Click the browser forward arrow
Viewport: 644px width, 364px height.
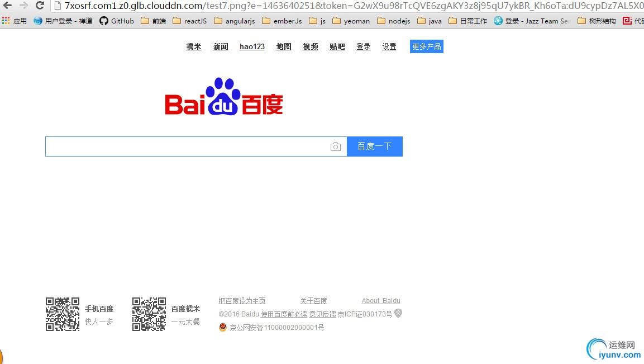(24, 6)
